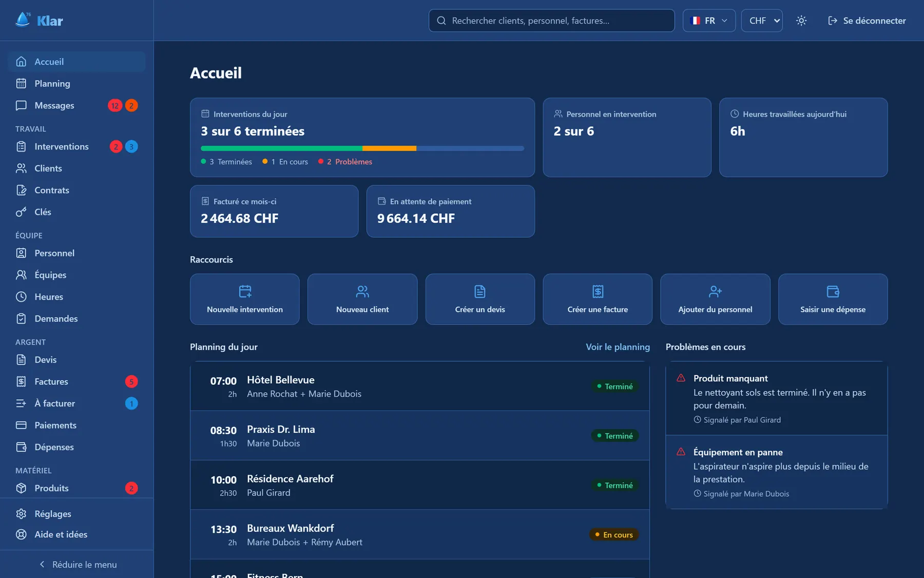The height and width of the screenshot is (578, 924).
Task: Click the "1 En cours" legend entry
Action: click(x=285, y=162)
